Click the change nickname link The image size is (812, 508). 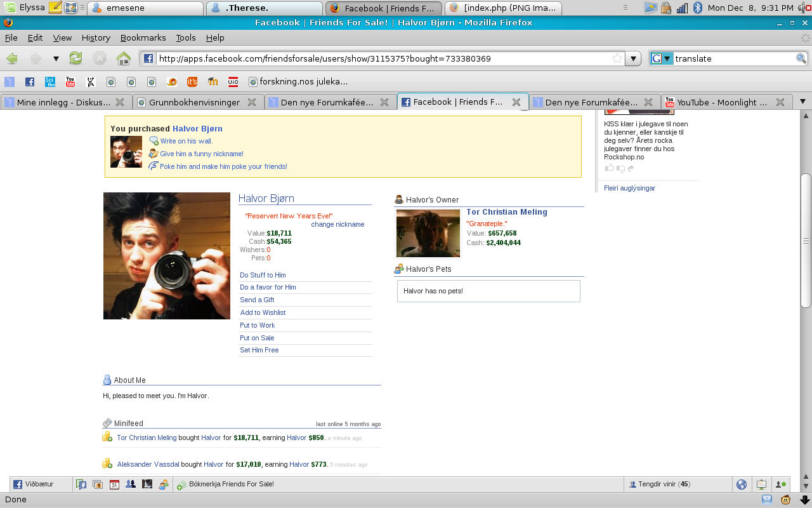point(337,224)
